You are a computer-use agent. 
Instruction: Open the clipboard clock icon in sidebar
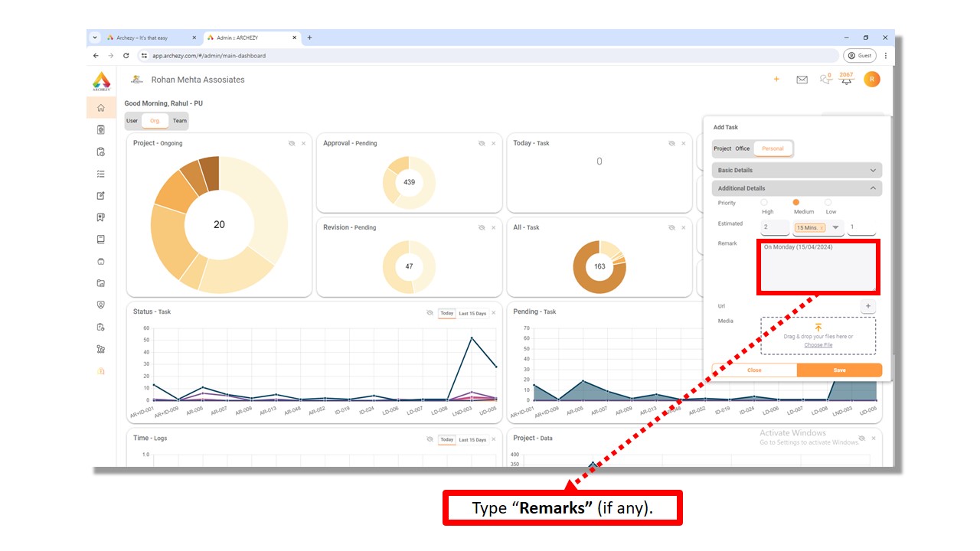tap(101, 152)
